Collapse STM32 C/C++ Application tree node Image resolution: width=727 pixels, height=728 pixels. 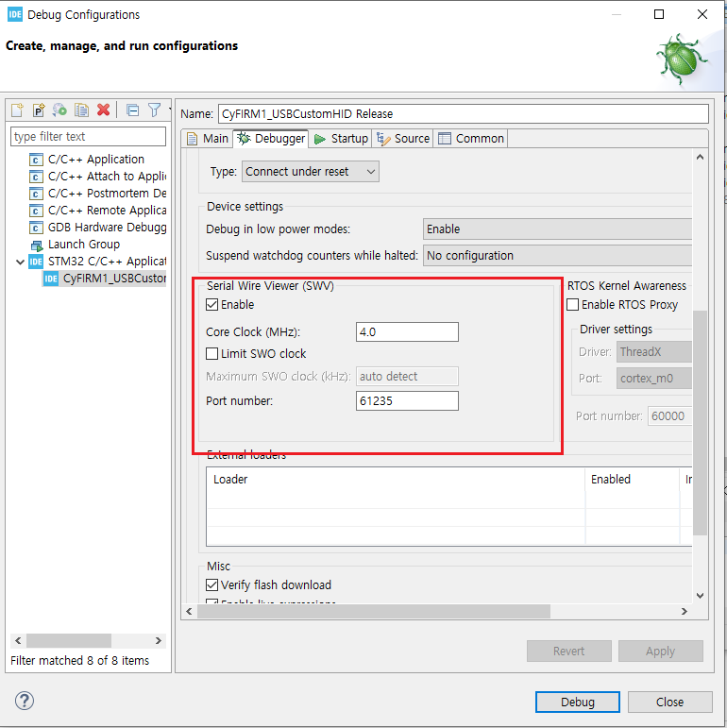[20, 262]
